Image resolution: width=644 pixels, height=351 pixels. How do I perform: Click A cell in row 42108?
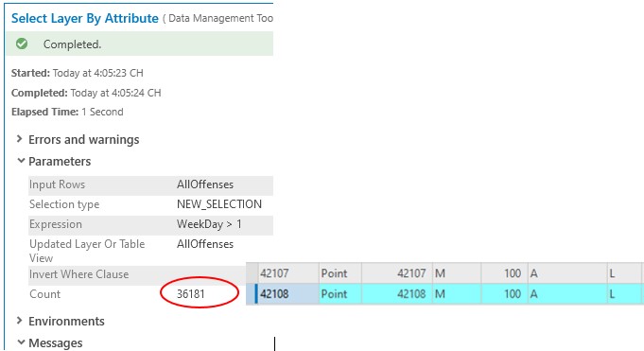click(x=567, y=294)
